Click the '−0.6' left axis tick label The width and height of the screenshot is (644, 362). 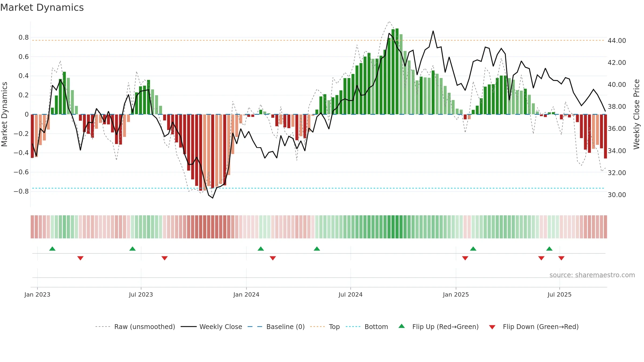(x=21, y=172)
